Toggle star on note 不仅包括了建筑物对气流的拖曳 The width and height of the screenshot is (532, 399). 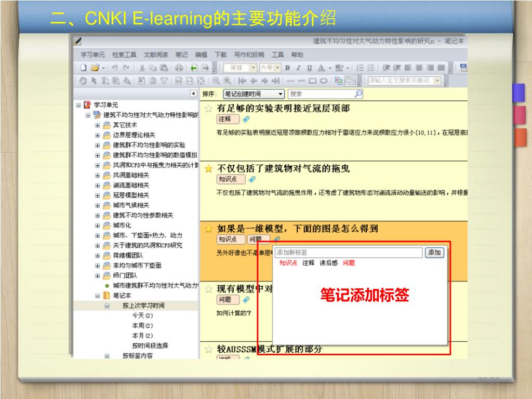tap(208, 169)
